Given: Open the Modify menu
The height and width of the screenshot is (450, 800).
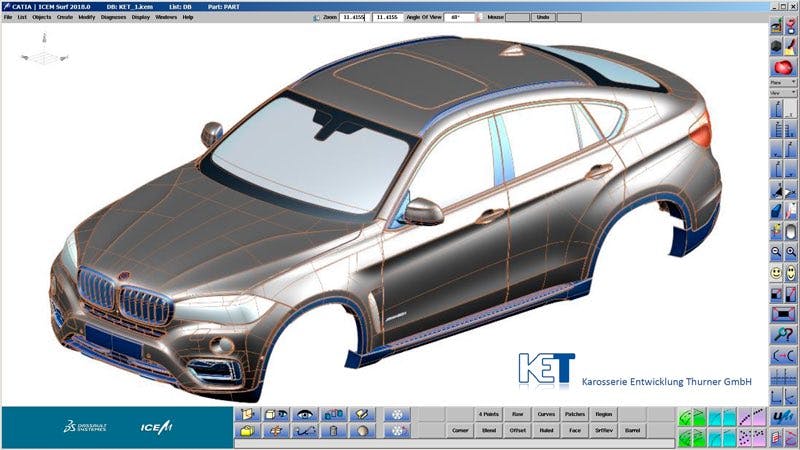Looking at the screenshot, I should pyautogui.click(x=87, y=17).
